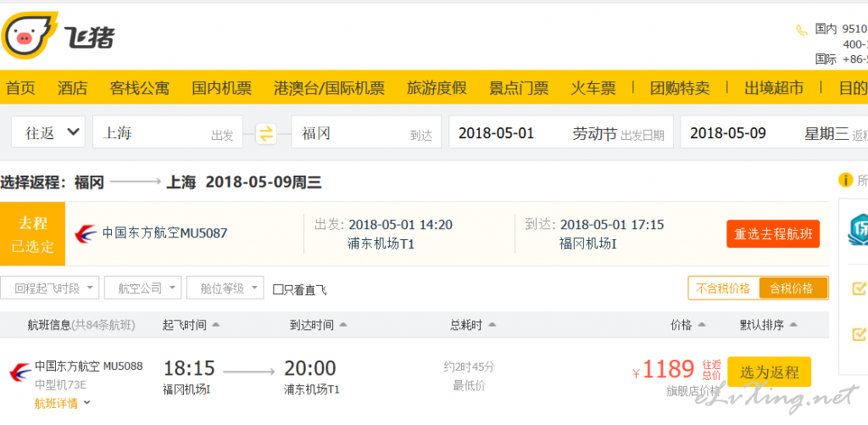Click the 上海 departure city field
The height and width of the screenshot is (425, 868).
coord(168,131)
